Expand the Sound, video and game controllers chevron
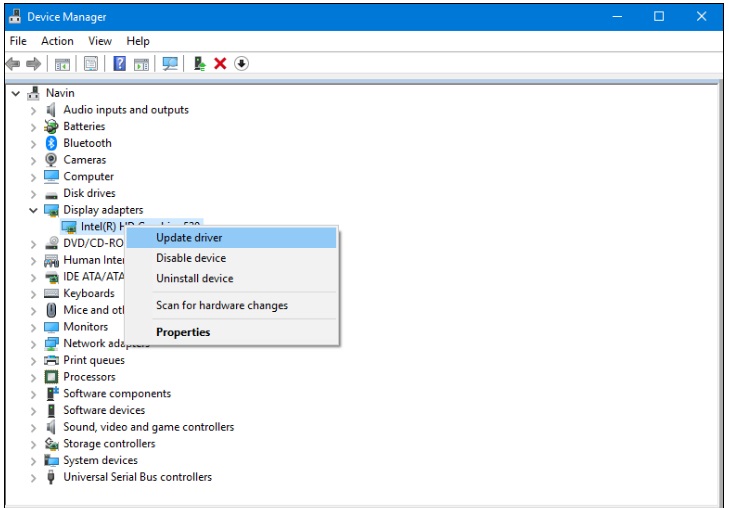The image size is (729, 508). pyautogui.click(x=33, y=428)
